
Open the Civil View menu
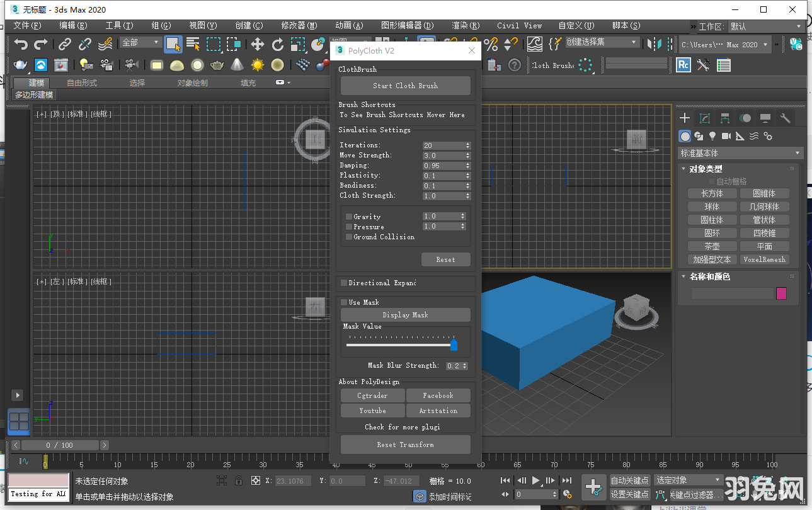point(519,25)
